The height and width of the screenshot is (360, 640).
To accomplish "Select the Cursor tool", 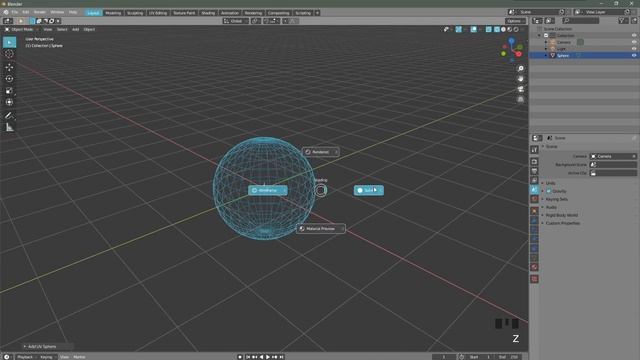I will [9, 54].
